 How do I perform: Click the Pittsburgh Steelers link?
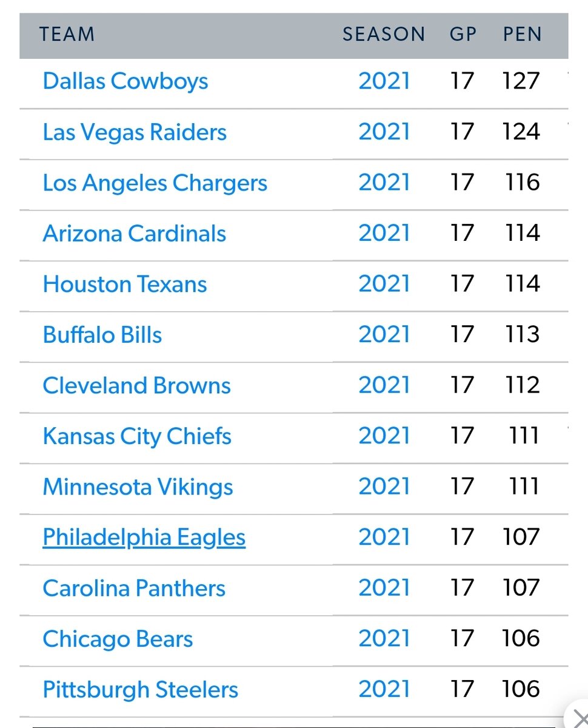[x=141, y=690]
